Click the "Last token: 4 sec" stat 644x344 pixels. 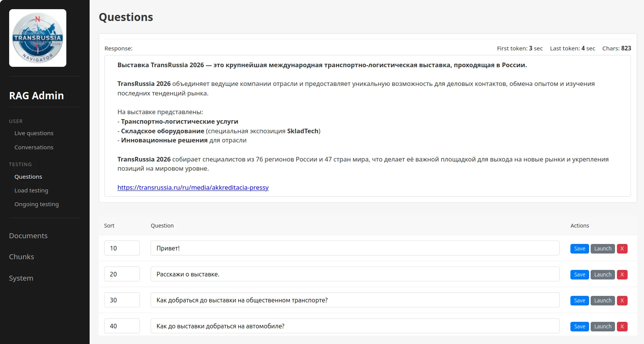572,48
